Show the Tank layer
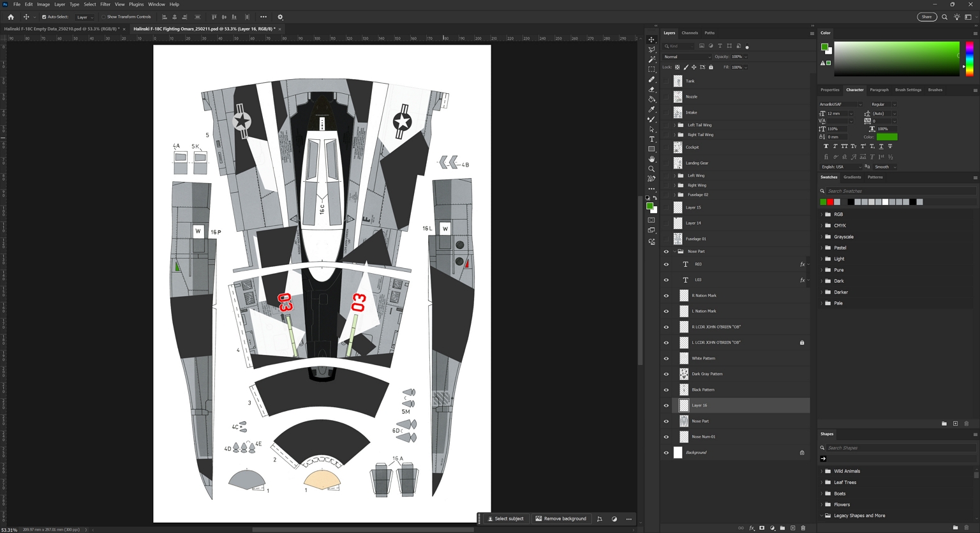 coord(666,81)
